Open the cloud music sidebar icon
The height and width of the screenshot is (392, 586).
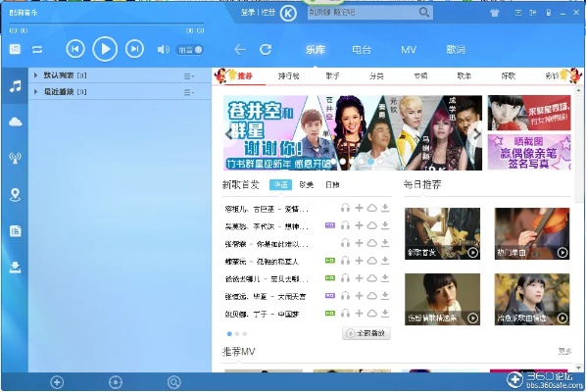(x=16, y=122)
